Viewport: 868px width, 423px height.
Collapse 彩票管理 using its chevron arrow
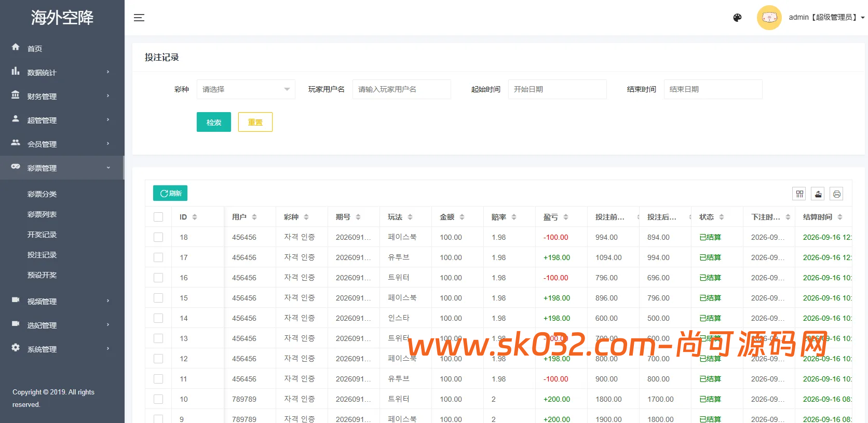[x=108, y=168]
